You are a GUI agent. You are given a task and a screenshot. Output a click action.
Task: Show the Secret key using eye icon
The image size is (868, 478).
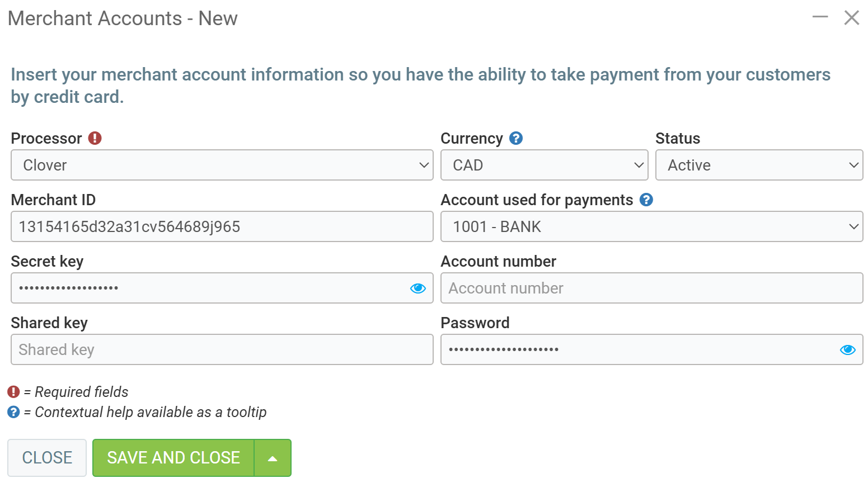coord(418,288)
